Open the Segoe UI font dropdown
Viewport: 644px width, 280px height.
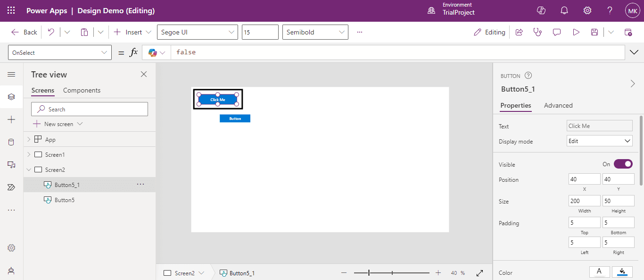coord(197,32)
